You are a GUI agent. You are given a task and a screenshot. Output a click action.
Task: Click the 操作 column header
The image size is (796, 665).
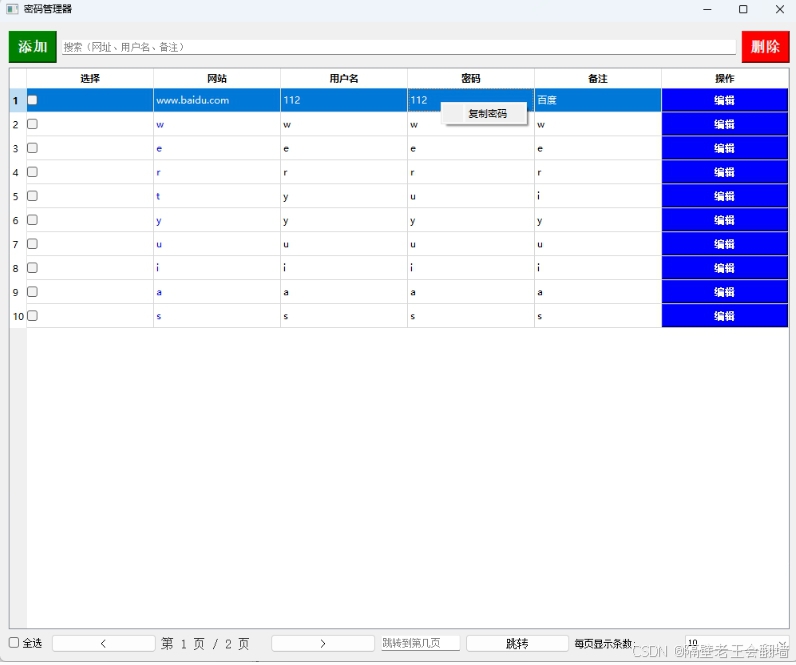pos(724,78)
